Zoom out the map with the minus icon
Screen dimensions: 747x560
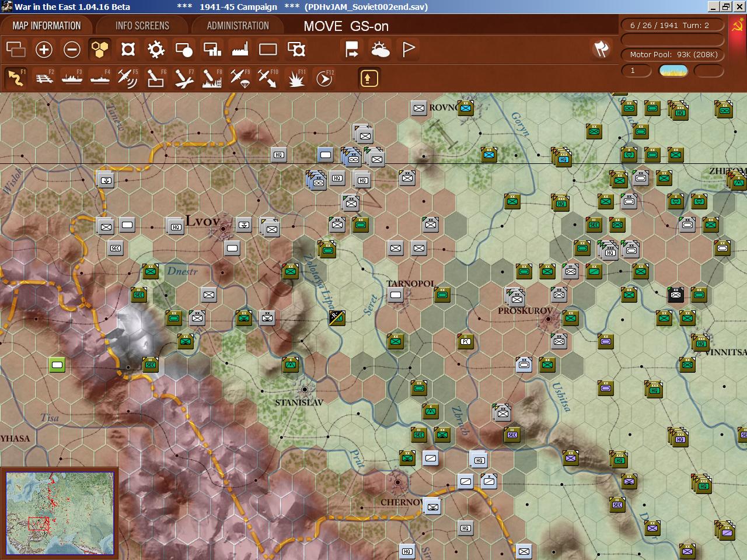72,50
